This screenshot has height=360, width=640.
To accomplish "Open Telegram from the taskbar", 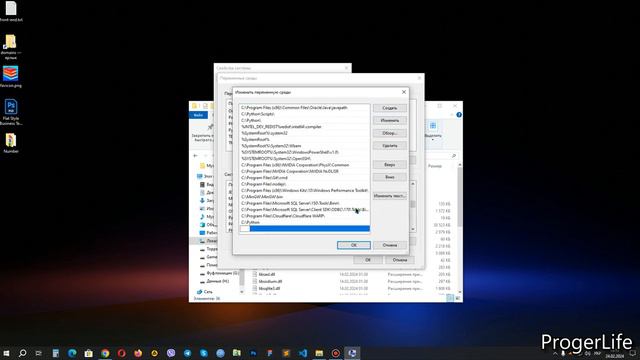I will (187, 353).
